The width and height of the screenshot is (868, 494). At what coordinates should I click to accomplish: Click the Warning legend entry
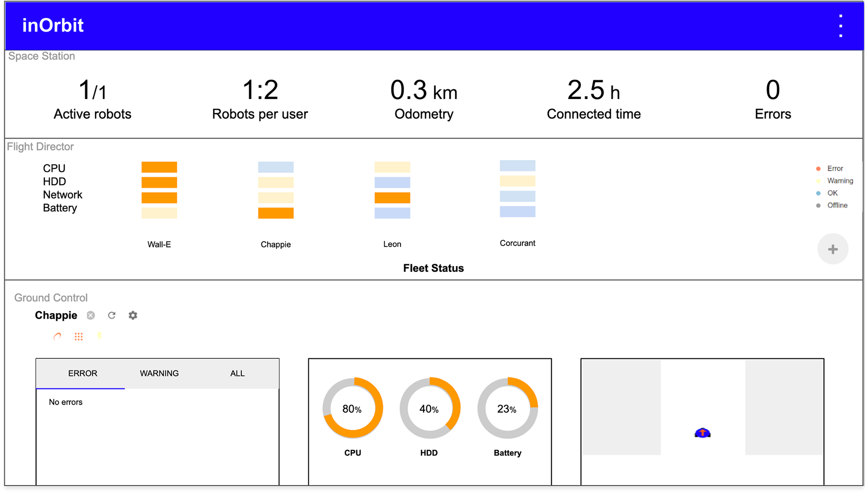pos(835,180)
